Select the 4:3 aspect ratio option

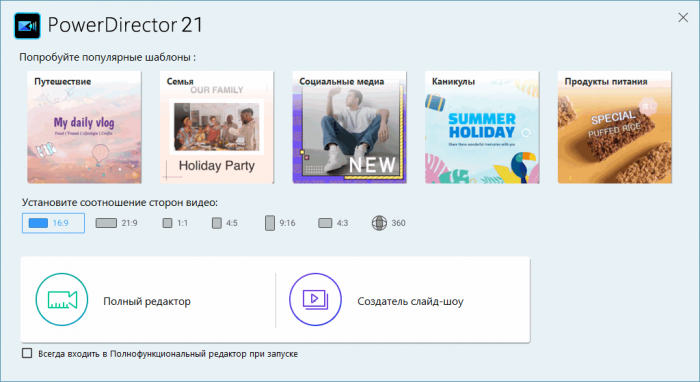333,223
